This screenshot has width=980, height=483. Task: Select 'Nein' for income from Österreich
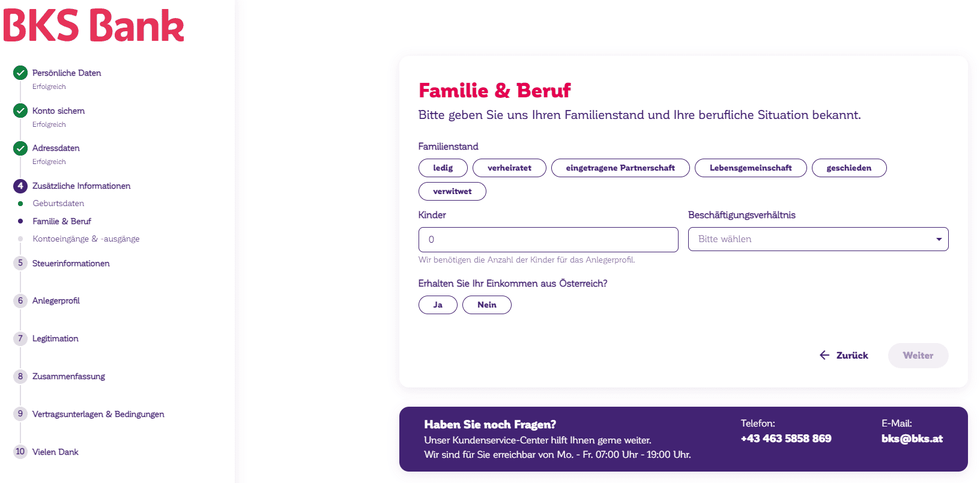pyautogui.click(x=487, y=305)
